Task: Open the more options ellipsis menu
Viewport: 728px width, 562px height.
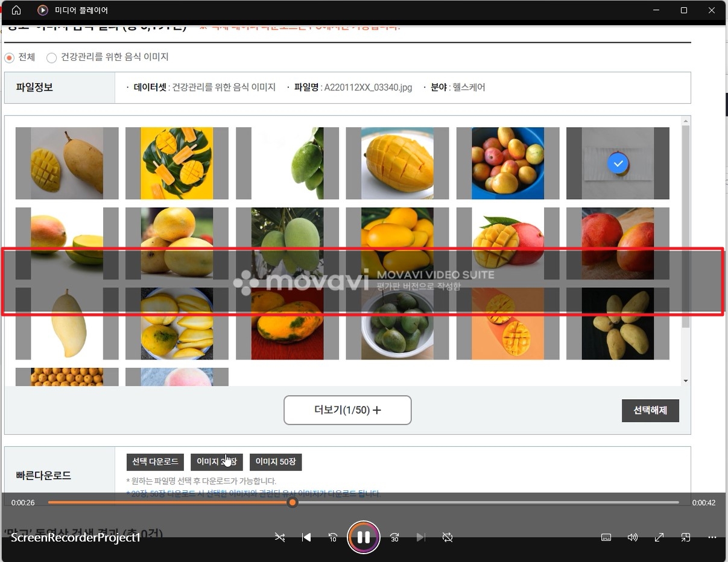Action: 712,537
